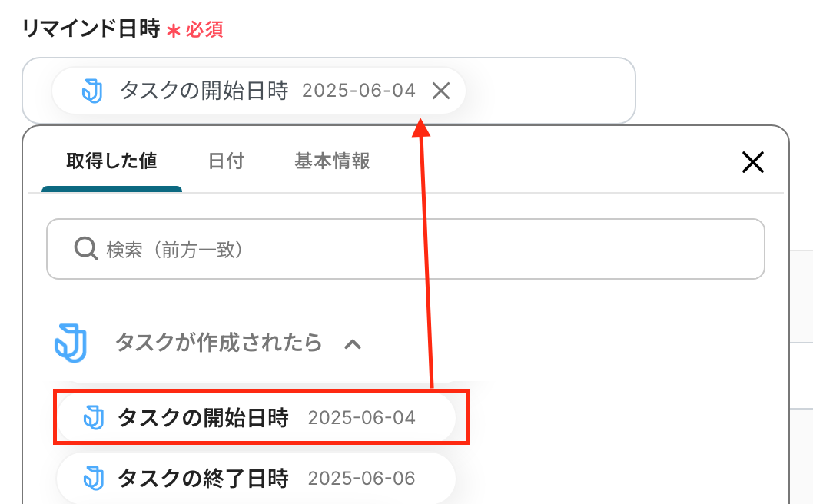The width and height of the screenshot is (813, 504).
Task: Click the magnifier icon in the search box
Action: click(84, 249)
